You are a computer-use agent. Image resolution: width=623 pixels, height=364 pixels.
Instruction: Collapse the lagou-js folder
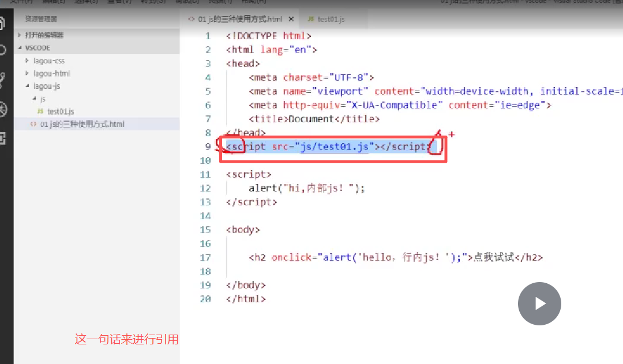click(47, 86)
